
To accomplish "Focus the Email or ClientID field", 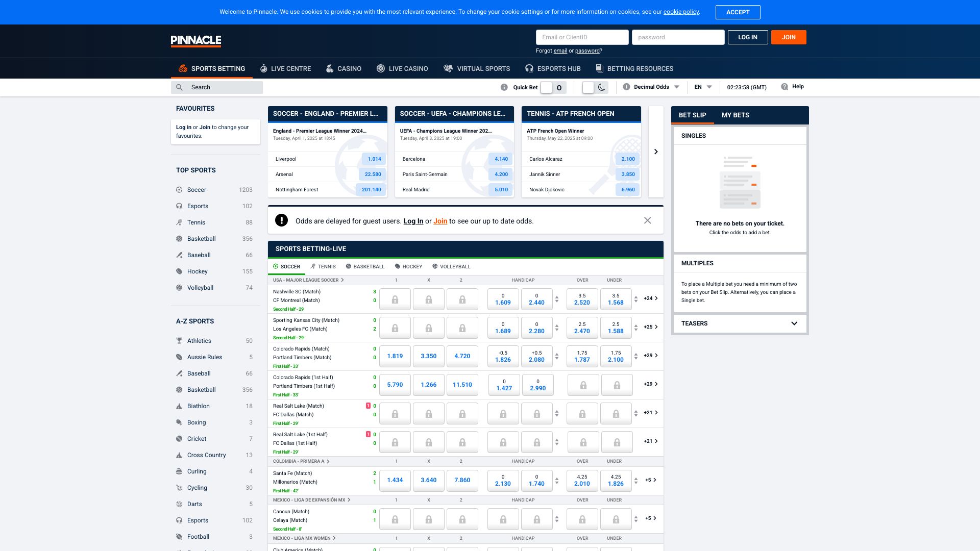I will [582, 37].
